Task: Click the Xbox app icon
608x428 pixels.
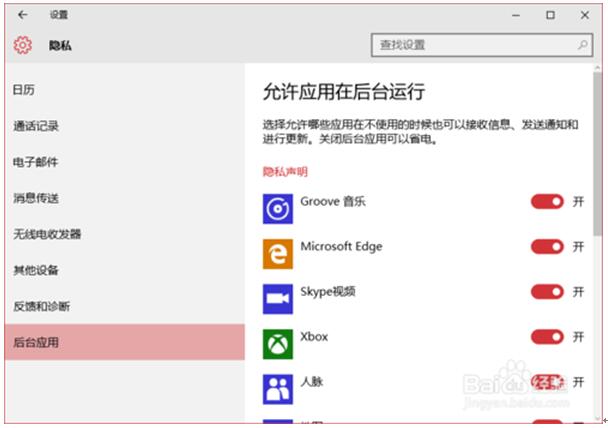Action: pyautogui.click(x=277, y=344)
